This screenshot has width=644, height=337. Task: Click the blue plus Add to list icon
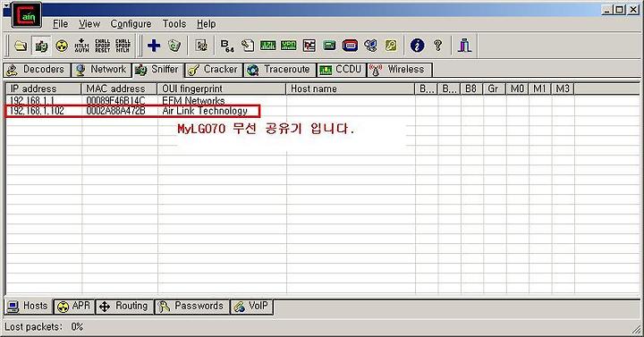(x=154, y=46)
